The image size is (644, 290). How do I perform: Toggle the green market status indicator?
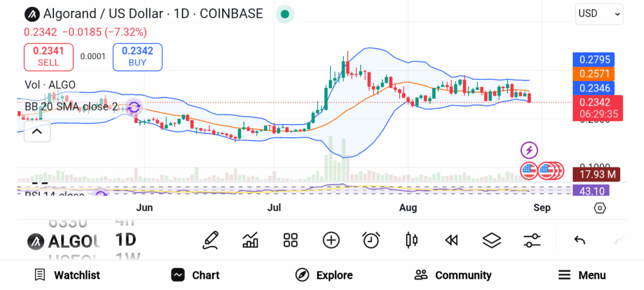(285, 14)
